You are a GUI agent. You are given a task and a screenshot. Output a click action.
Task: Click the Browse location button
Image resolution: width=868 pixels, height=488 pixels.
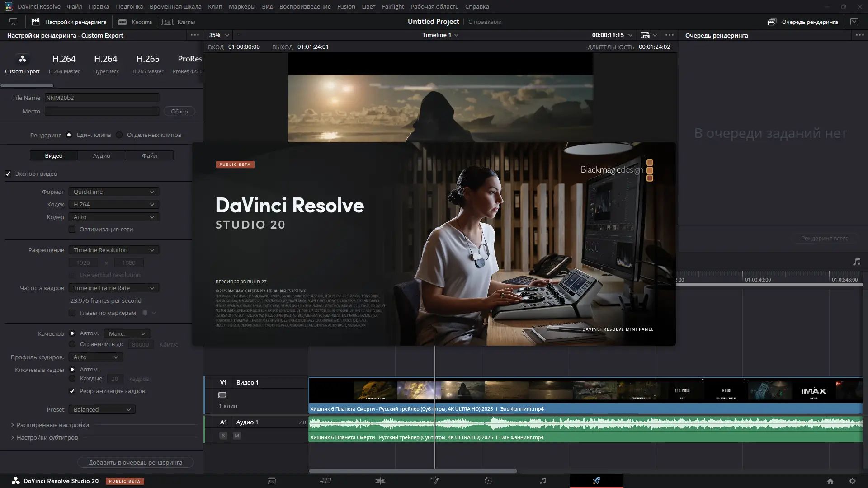pos(179,112)
